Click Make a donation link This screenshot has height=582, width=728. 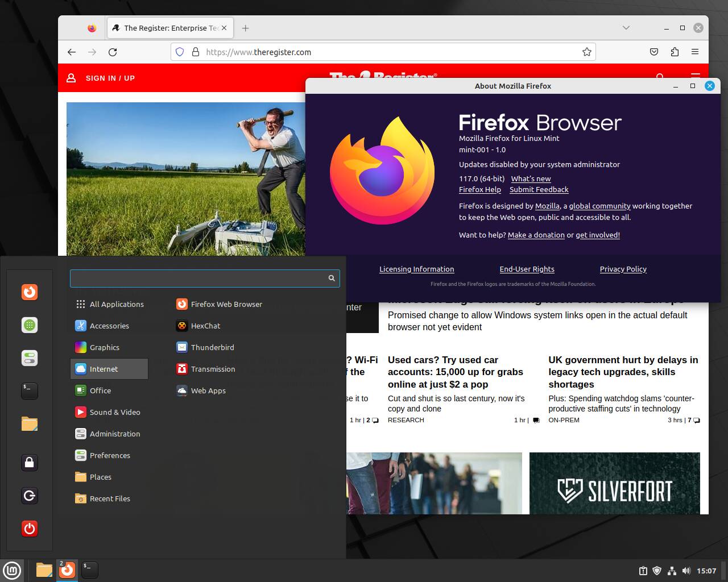pyautogui.click(x=536, y=235)
